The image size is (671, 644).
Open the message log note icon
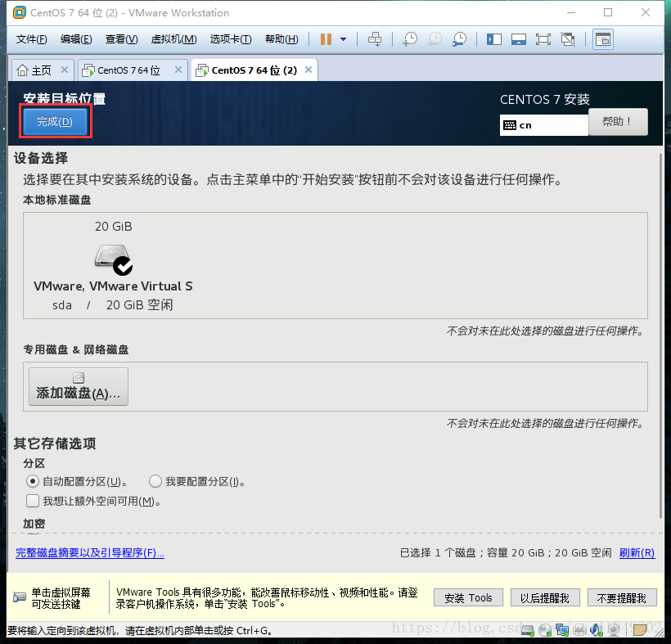[x=640, y=630]
